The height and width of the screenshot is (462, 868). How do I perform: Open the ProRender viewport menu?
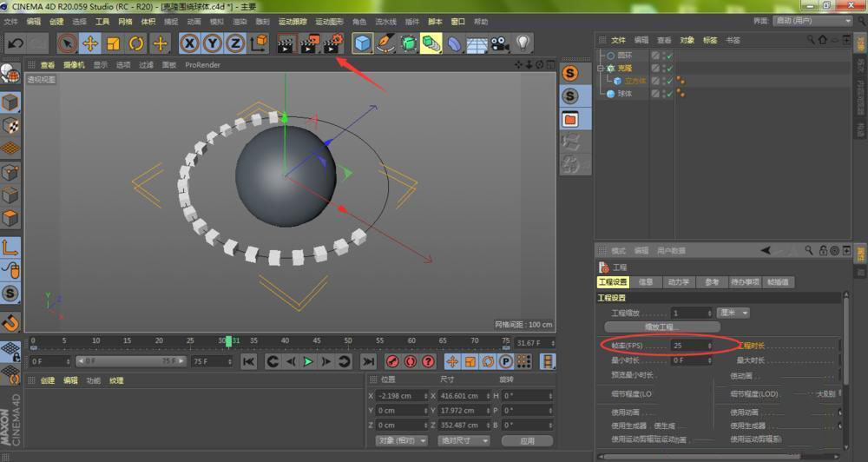click(202, 65)
